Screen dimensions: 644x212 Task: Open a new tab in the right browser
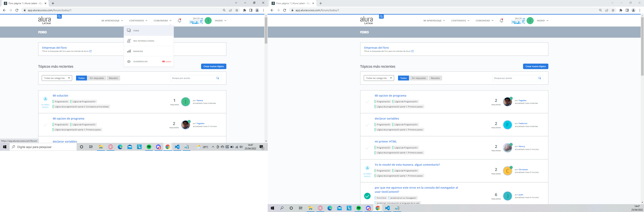click(x=320, y=3)
